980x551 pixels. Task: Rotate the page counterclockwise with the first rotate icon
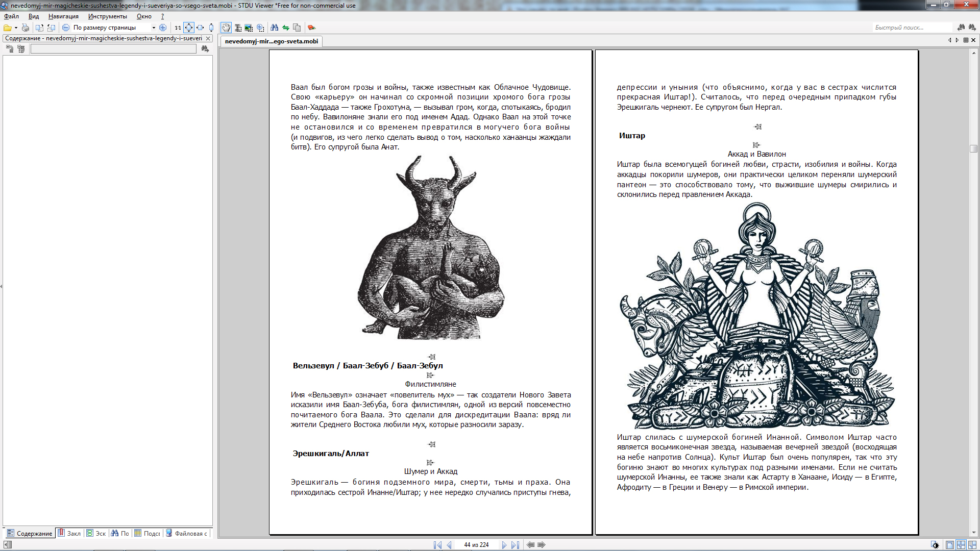coord(39,28)
